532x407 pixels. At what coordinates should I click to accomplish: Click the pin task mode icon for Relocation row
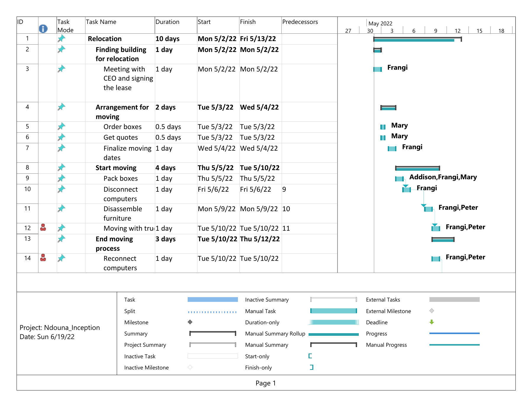coord(61,38)
